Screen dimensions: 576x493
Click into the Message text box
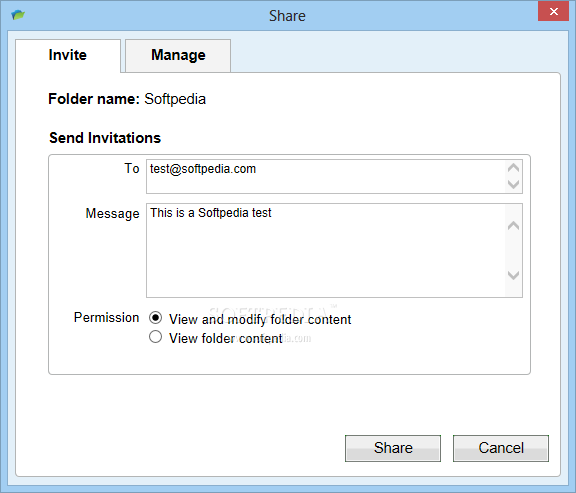pos(334,250)
